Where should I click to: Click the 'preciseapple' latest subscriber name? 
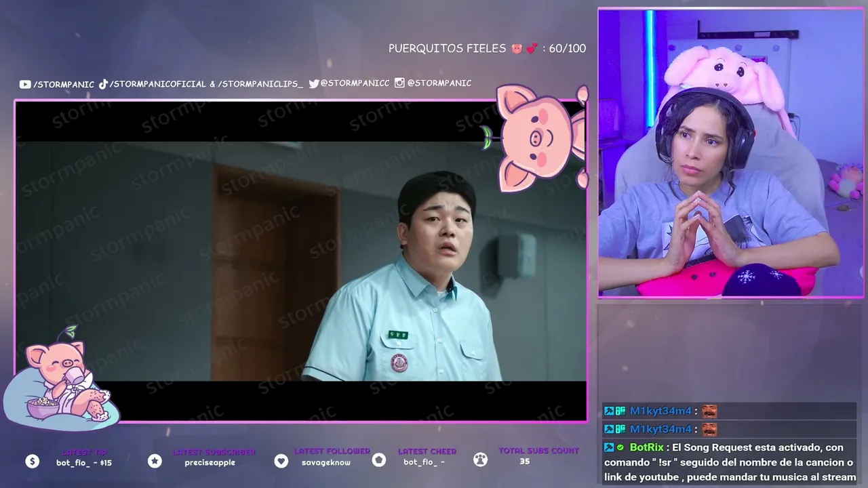(x=210, y=463)
